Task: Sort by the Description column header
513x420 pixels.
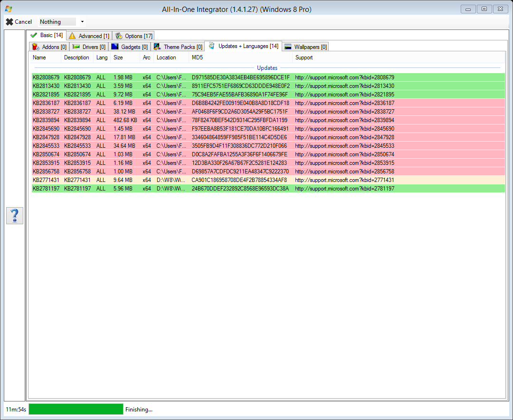Action: (77, 57)
